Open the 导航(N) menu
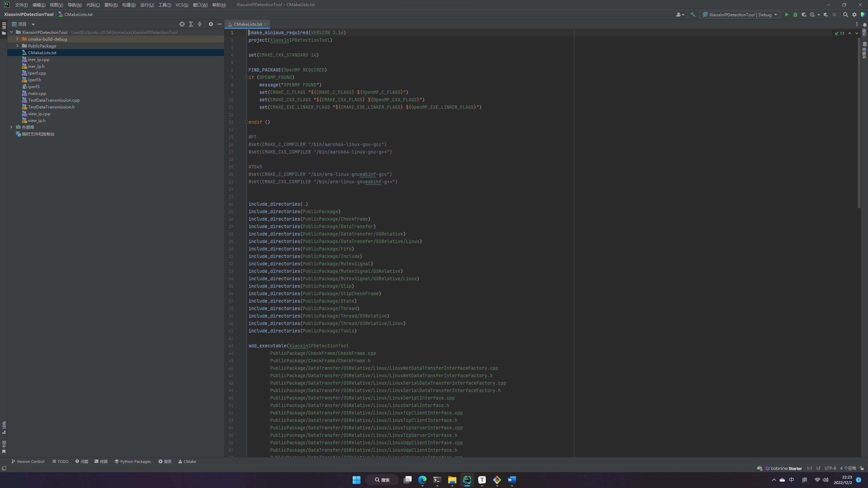Viewport: 868px width, 488px height. point(75,5)
